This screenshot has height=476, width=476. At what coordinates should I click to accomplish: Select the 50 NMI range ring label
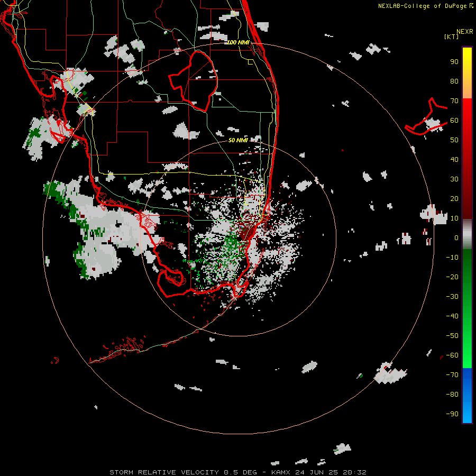click(x=238, y=140)
